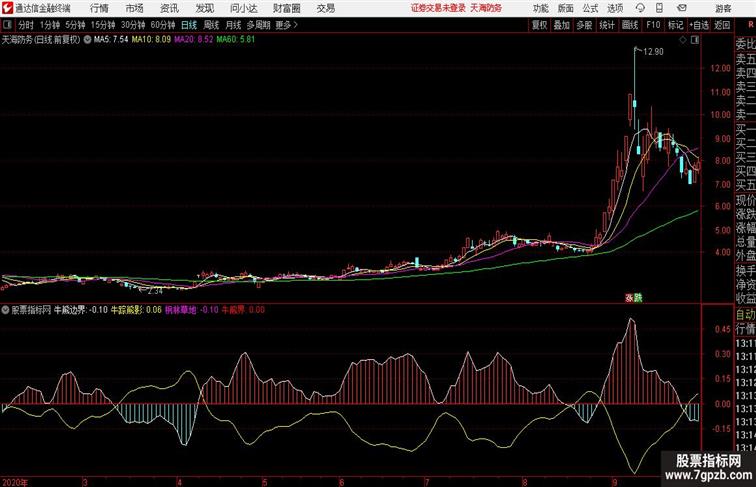Open the customer service headset icon
The height and width of the screenshot is (487, 756).
pyautogui.click(x=640, y=8)
